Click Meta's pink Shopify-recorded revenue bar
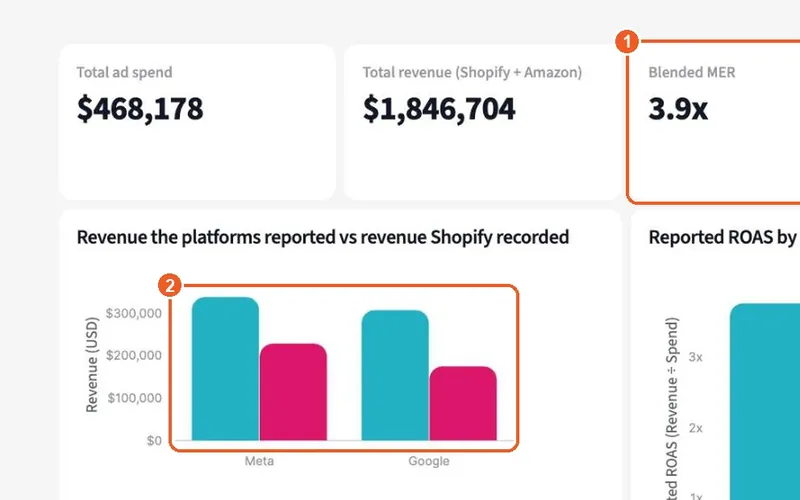The height and width of the screenshot is (500, 800). 293,392
